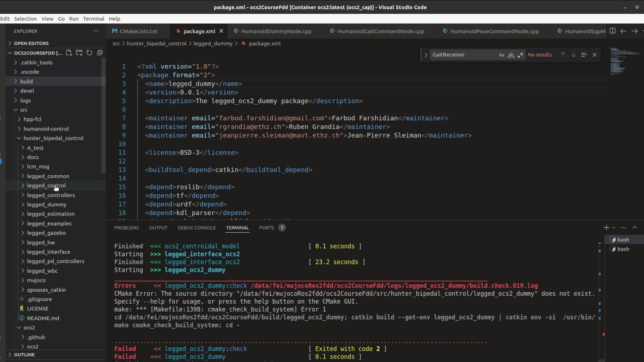Open the Terminal menu
Screen dimensions: 644x362
tap(94, 19)
